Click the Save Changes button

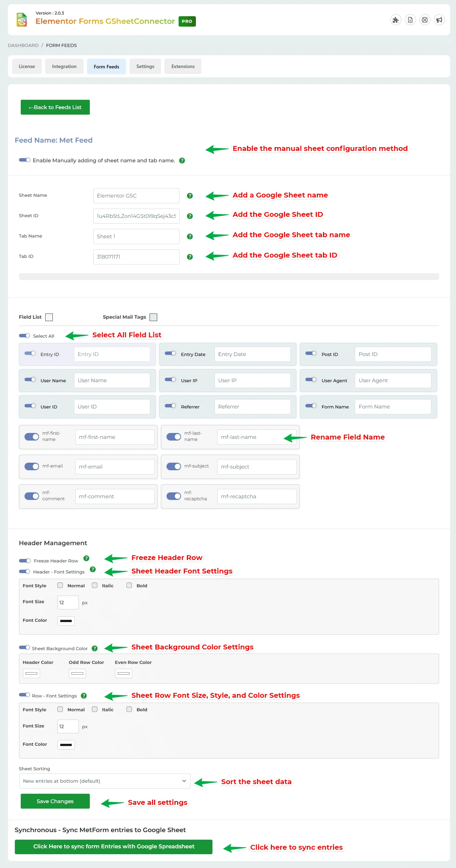tap(55, 801)
